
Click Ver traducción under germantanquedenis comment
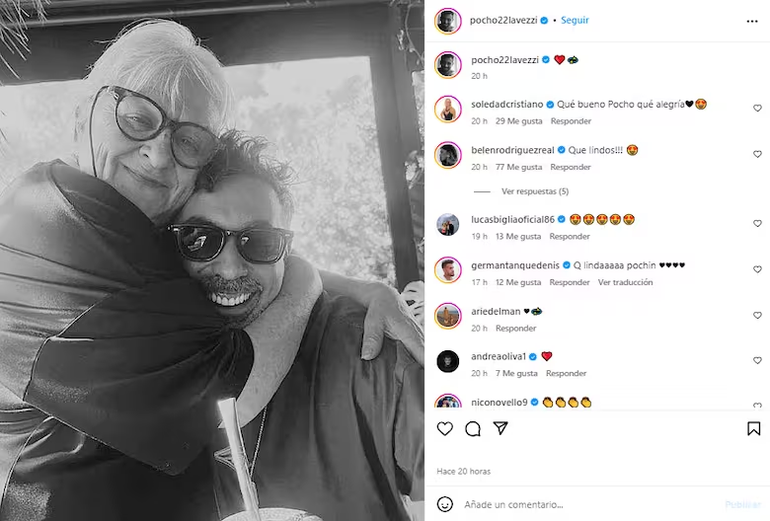tap(625, 282)
